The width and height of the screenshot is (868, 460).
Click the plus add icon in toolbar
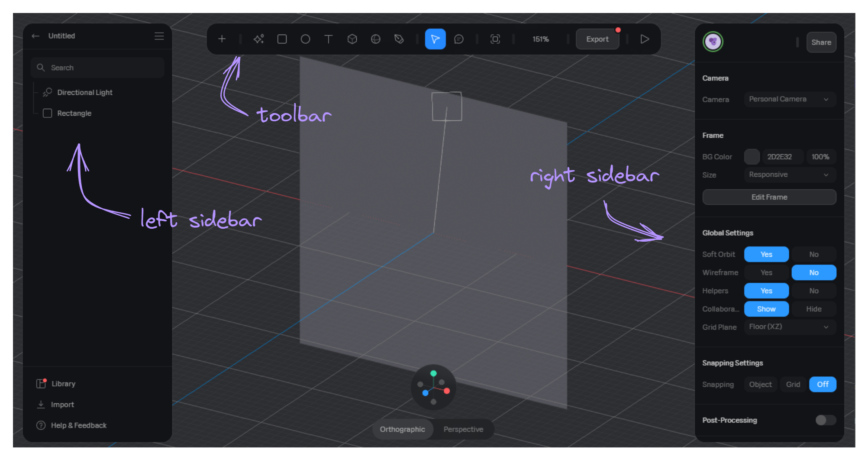tap(222, 39)
